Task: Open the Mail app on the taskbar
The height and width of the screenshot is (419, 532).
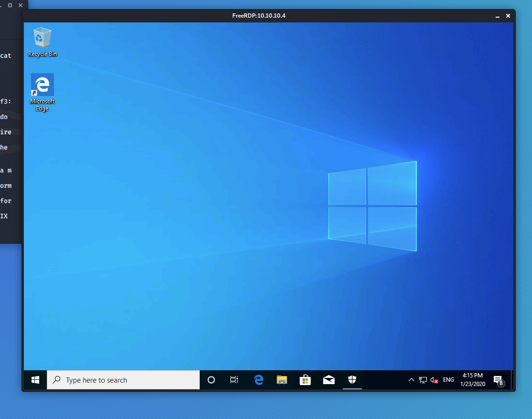Action: pos(329,380)
